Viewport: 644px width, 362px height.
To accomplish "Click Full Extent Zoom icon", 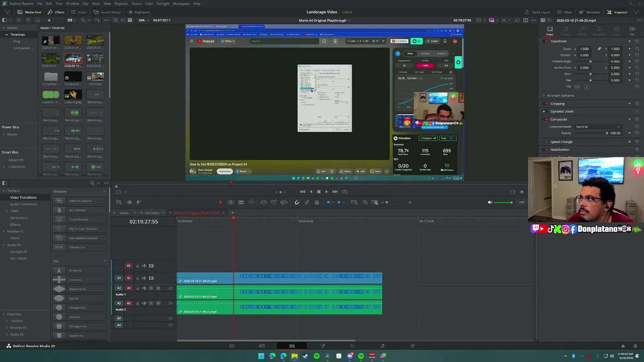I will tap(354, 202).
